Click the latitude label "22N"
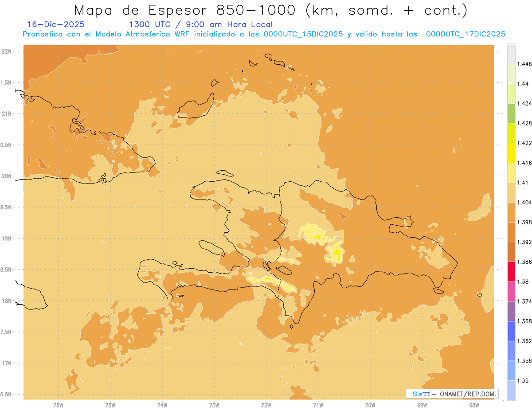 [x=8, y=51]
